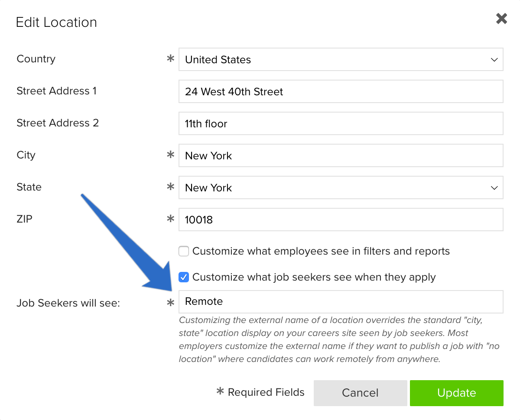Click into the Street Address 2 field
Screen dimensions: 520x420
[x=341, y=123]
